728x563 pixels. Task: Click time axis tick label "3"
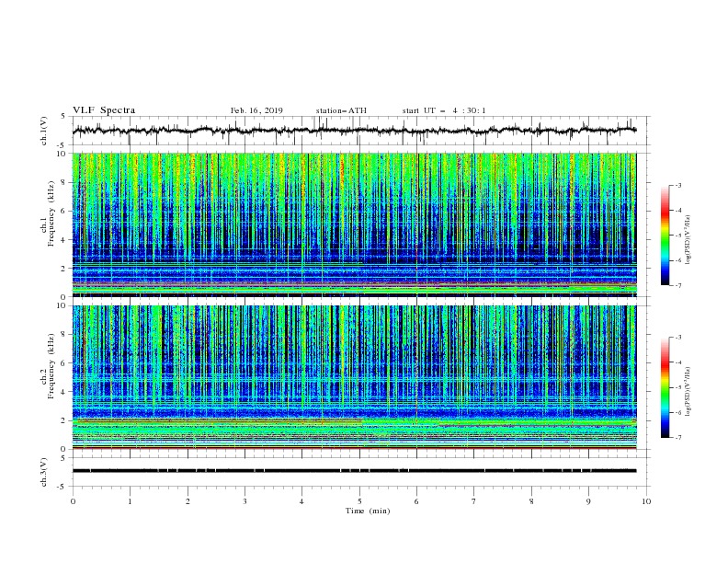coord(245,501)
